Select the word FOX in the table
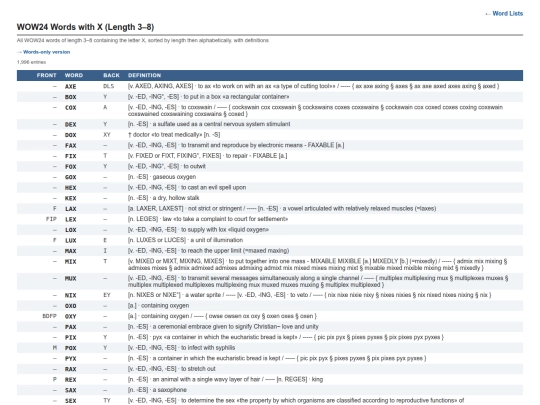The width and height of the screenshot is (540, 405). [71, 167]
